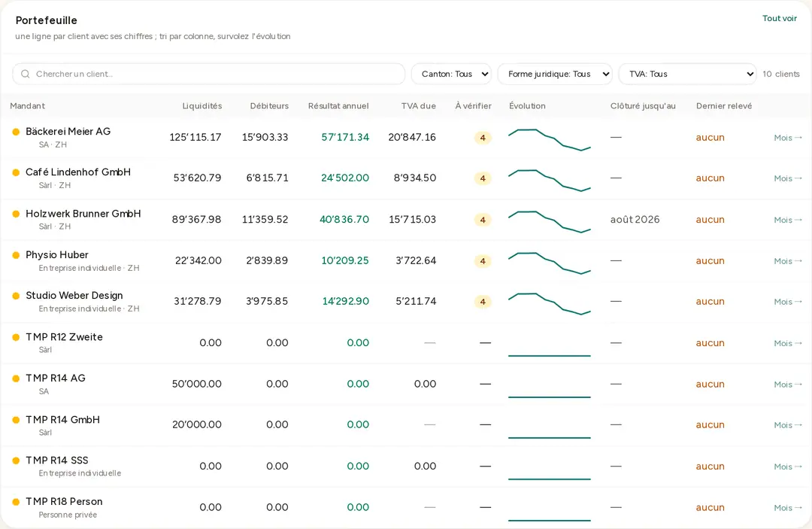
Task: Open Mois link for Bäckerei Meier AG
Action: coord(788,138)
